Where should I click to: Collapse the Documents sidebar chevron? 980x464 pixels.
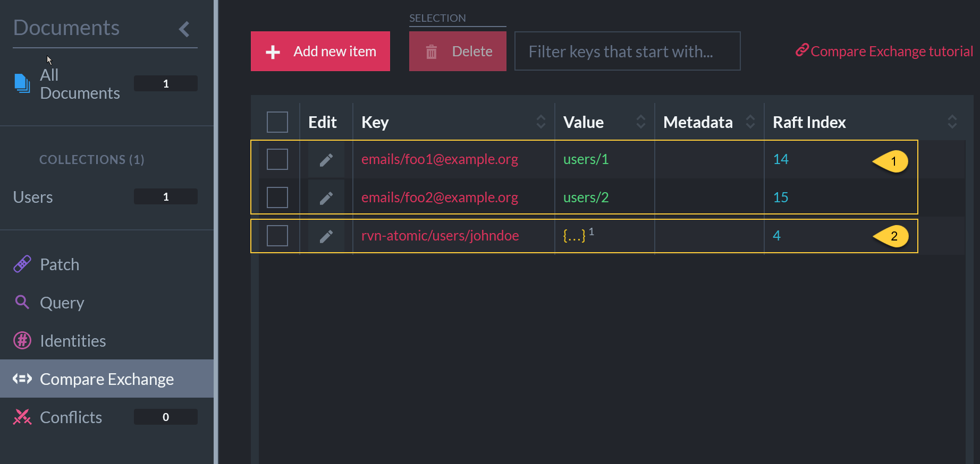184,29
